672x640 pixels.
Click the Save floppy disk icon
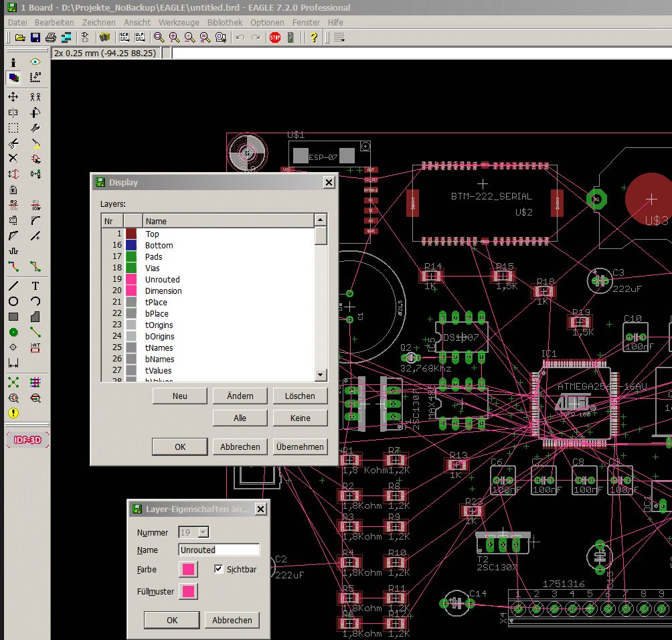click(35, 37)
